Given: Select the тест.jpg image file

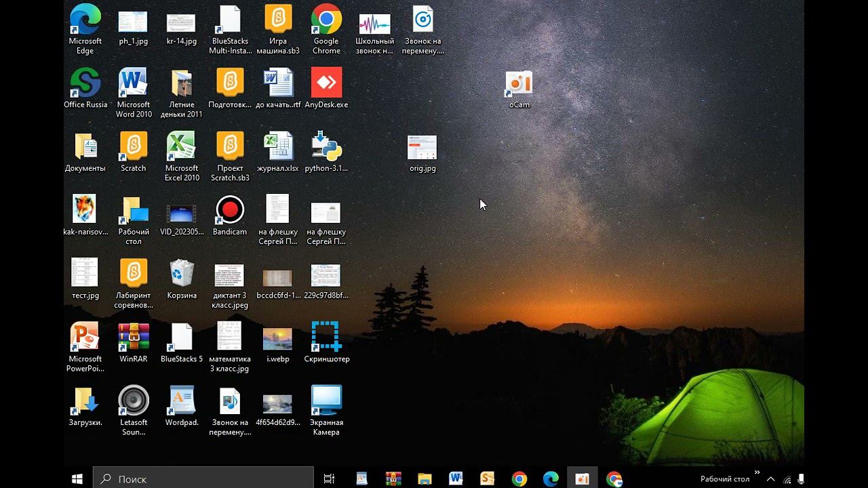Looking at the screenshot, I should click(85, 280).
